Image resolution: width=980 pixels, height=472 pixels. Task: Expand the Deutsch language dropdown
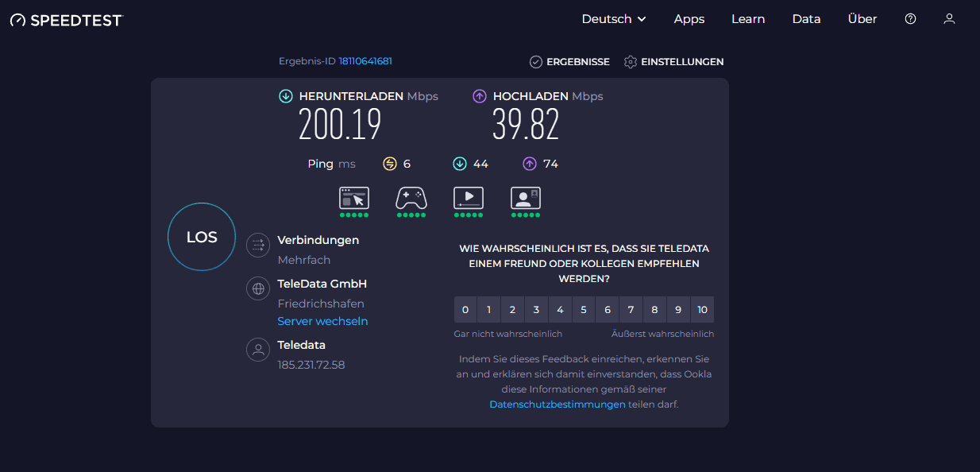coord(614,19)
